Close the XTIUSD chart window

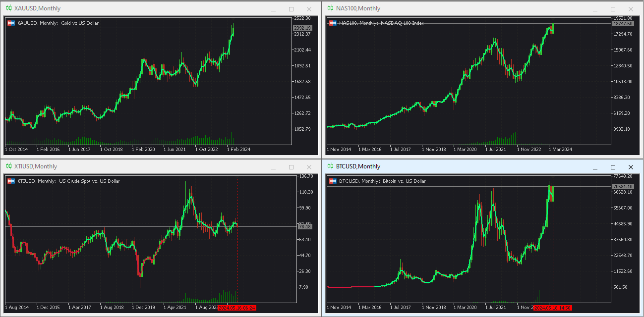coord(309,167)
